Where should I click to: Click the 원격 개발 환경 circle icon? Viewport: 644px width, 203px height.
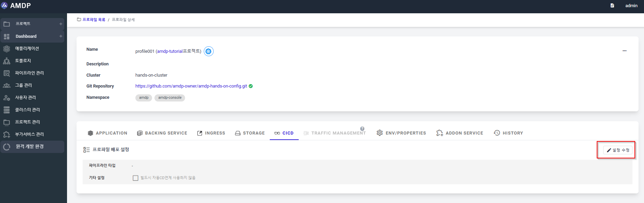(6, 147)
